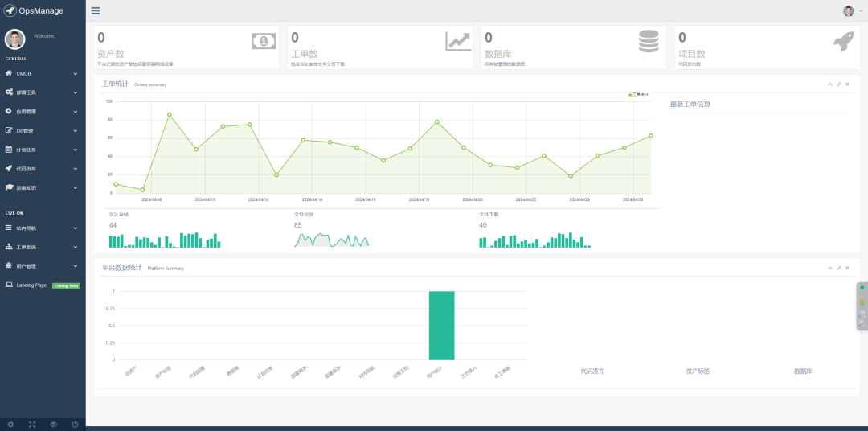
Task: Expand the 站内导航 menu chevron
Action: [76, 228]
